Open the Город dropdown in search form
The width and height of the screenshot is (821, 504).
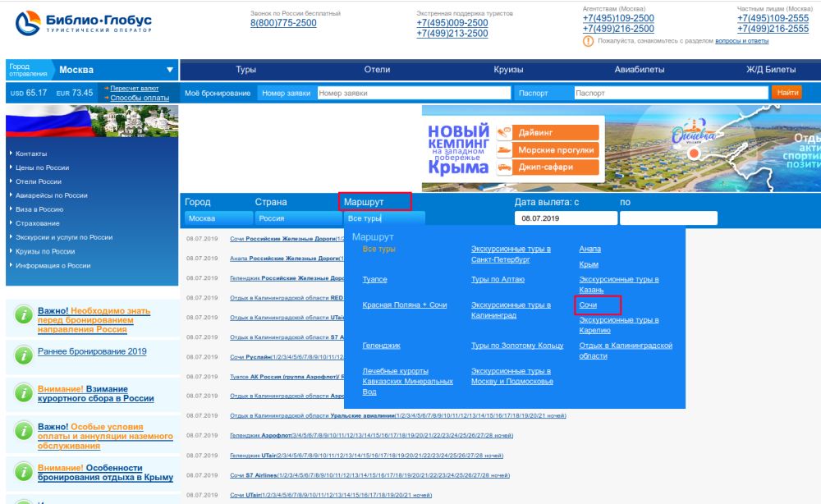click(218, 218)
